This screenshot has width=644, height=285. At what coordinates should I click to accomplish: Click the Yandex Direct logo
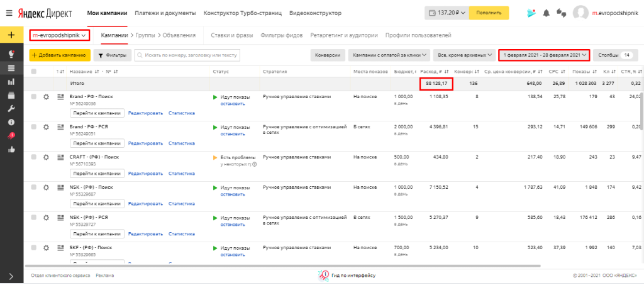coord(45,13)
